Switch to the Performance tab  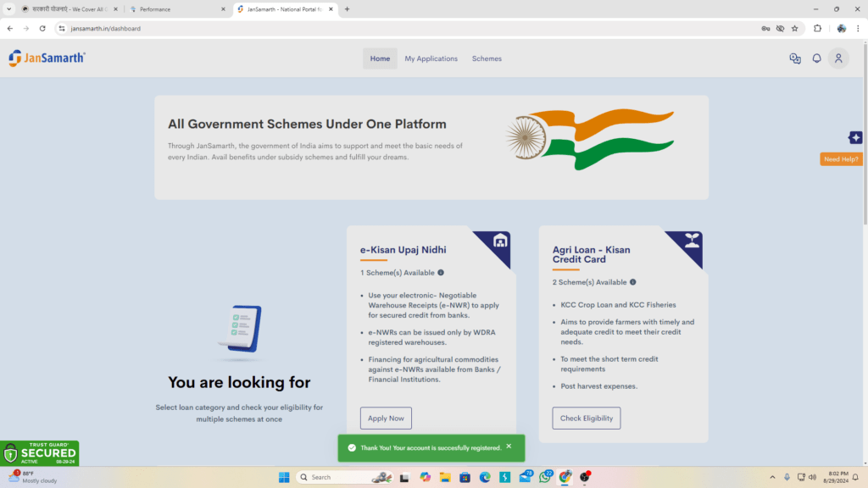pyautogui.click(x=177, y=9)
